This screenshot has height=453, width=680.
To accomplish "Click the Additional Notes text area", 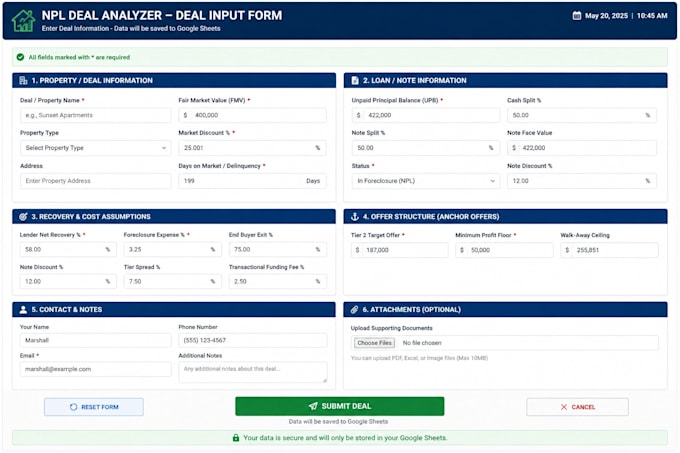I will coord(253,372).
